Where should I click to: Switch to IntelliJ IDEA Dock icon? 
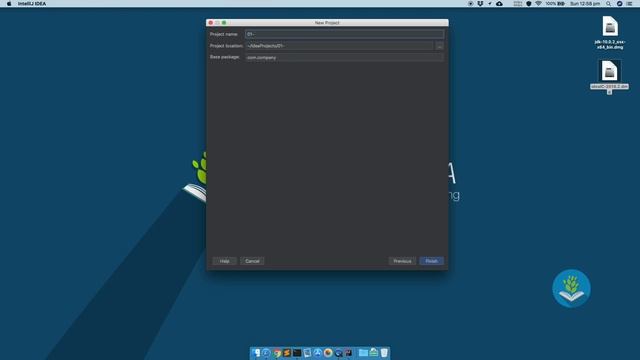click(349, 353)
